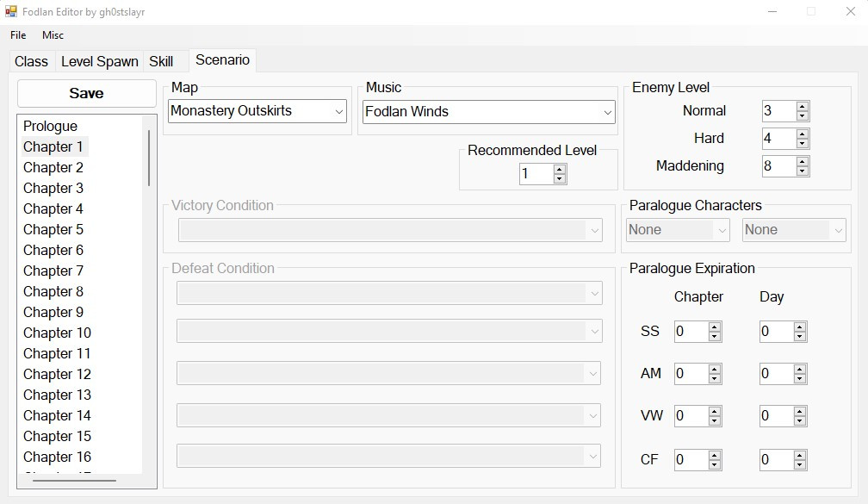Open the File menu

point(18,35)
